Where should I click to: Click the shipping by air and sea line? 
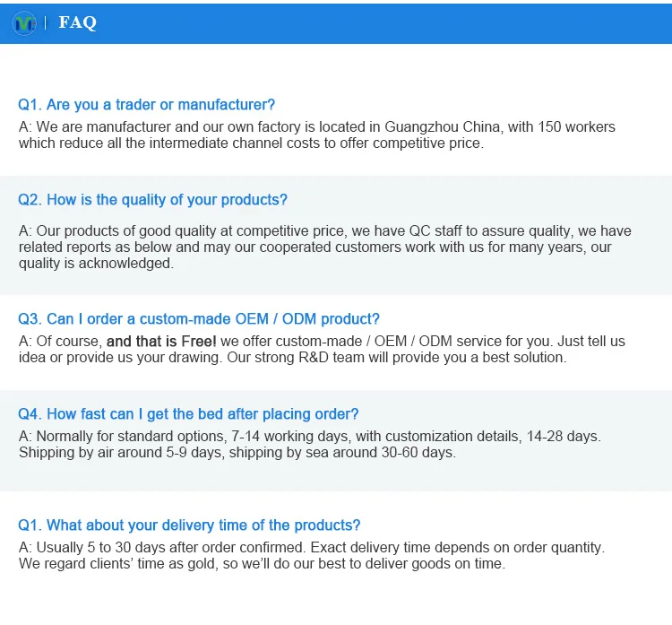237,453
